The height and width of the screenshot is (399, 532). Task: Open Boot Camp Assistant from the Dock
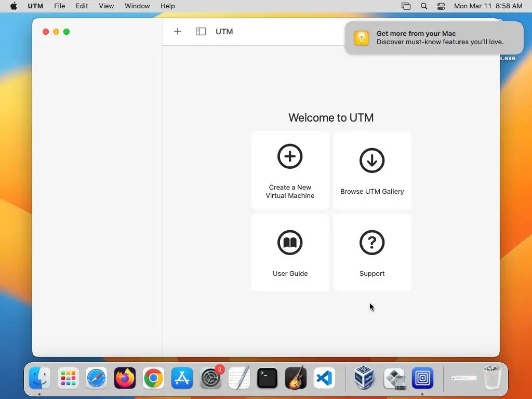[x=394, y=378]
